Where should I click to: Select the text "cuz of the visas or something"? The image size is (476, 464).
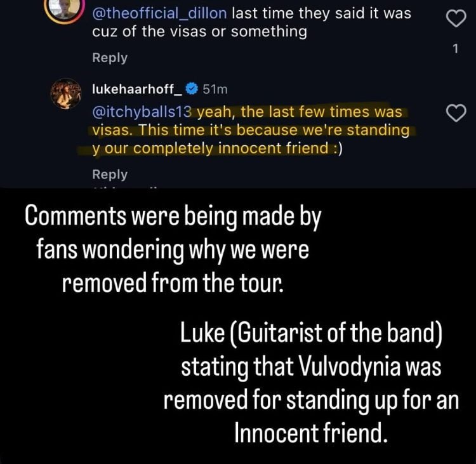pos(199,32)
